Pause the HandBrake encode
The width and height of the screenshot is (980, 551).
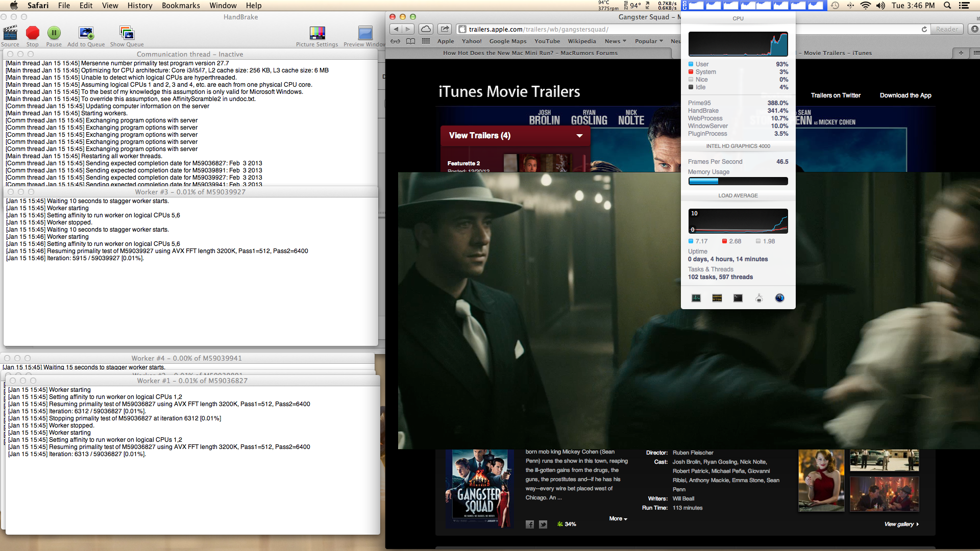click(54, 34)
